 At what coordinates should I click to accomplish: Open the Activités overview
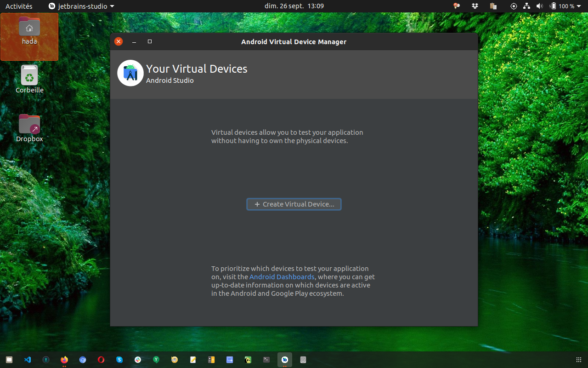coord(19,6)
